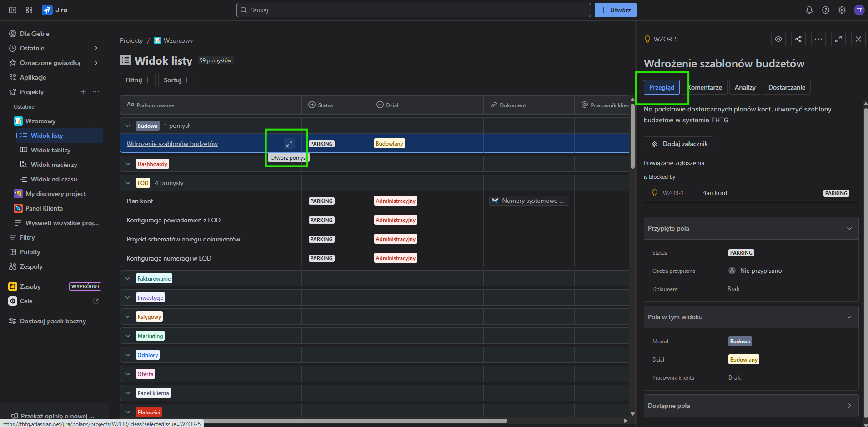Click the plus icon next to Projekty
868x427 pixels.
83,92
